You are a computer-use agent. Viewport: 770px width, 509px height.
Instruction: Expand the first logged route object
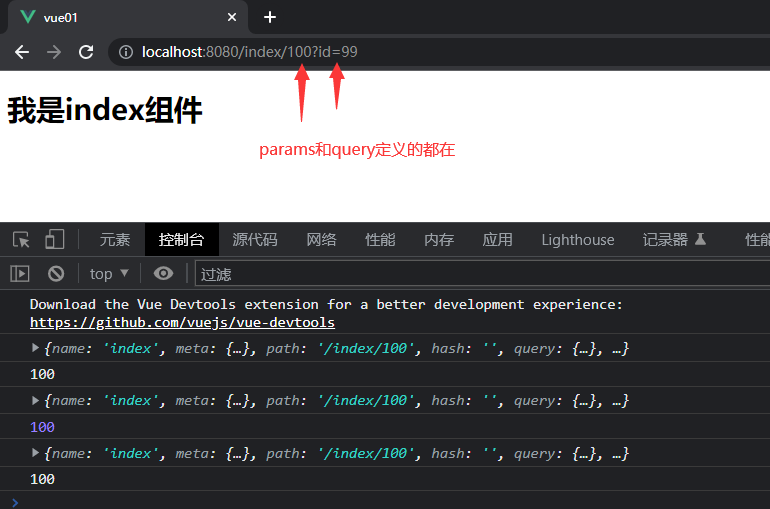coord(35,348)
